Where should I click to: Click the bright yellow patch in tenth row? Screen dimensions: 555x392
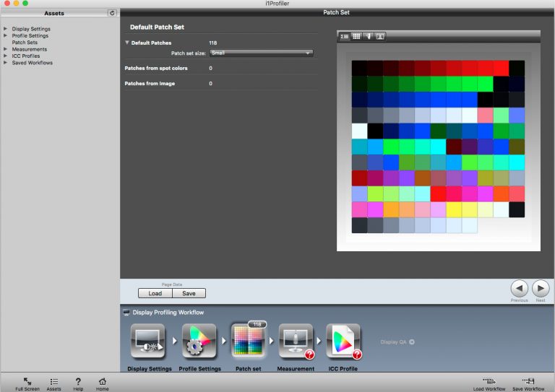(x=454, y=209)
